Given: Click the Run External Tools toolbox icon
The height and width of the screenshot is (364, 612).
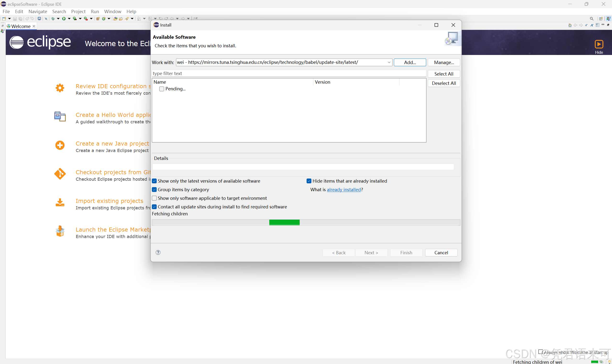Looking at the screenshot, I should tap(86, 19).
